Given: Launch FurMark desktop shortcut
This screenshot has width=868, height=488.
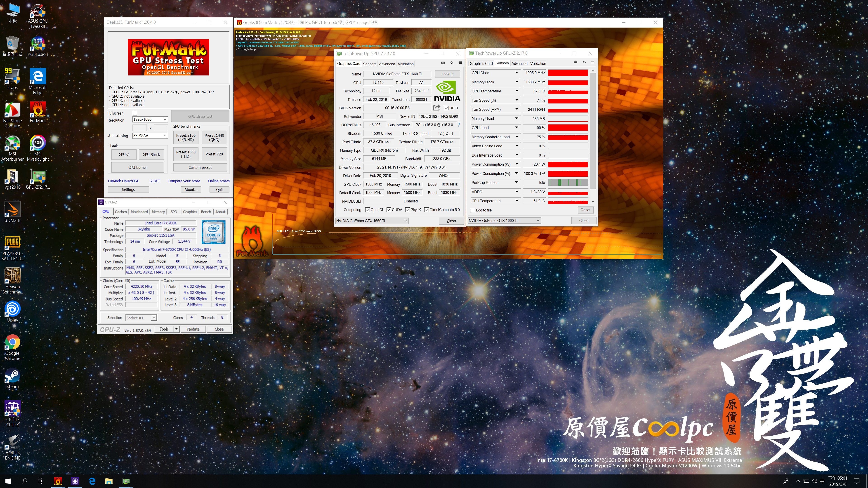Looking at the screenshot, I should [x=37, y=113].
